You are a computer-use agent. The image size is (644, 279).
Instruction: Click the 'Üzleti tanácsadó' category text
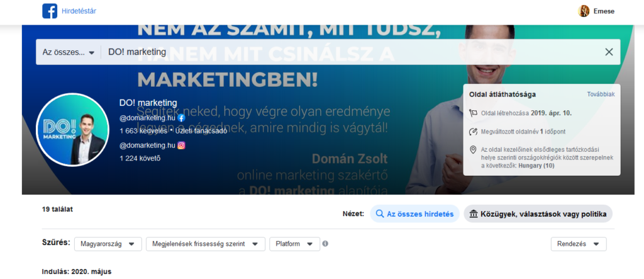(201, 131)
